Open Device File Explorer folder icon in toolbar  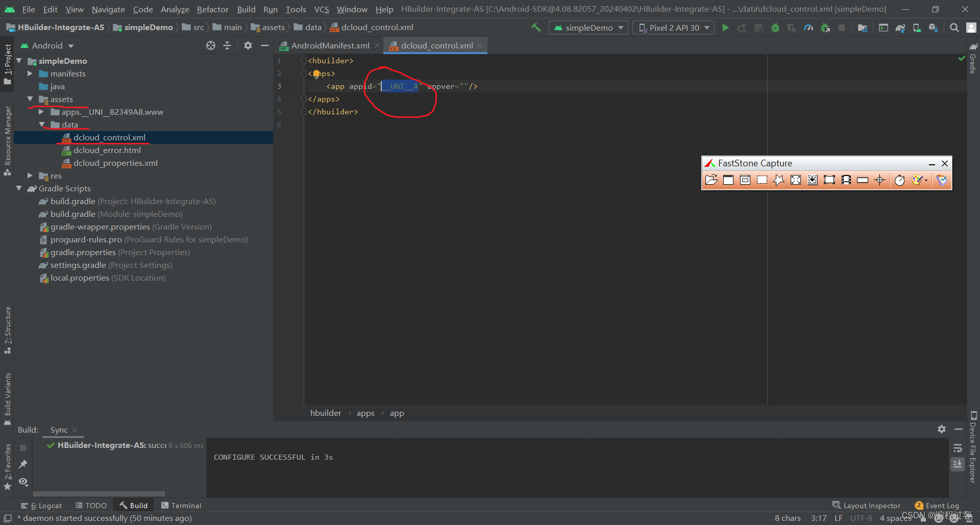point(863,28)
